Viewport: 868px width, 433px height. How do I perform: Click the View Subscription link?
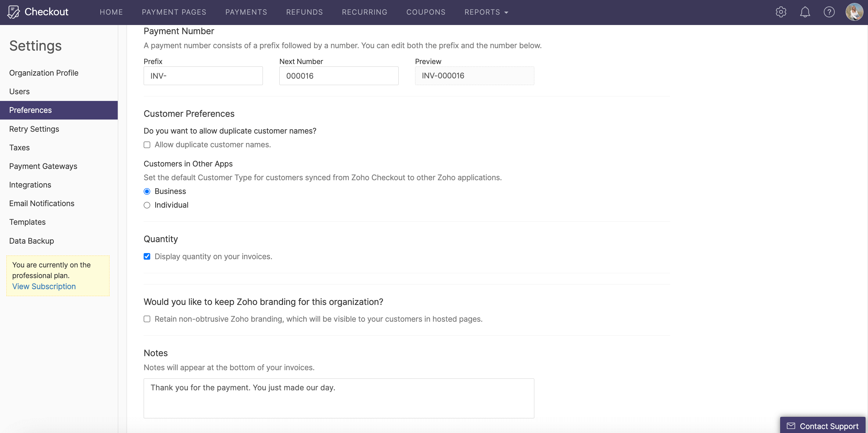click(x=44, y=286)
